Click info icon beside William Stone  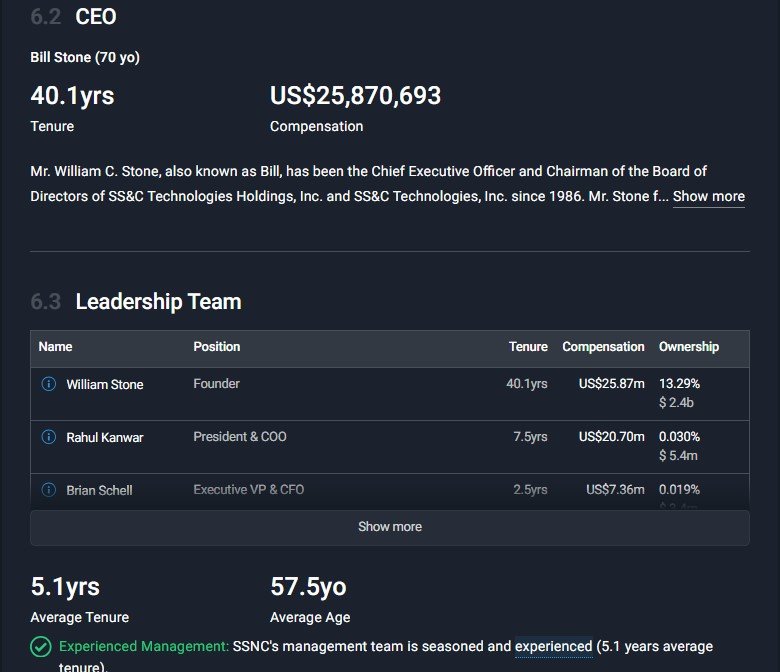point(49,384)
